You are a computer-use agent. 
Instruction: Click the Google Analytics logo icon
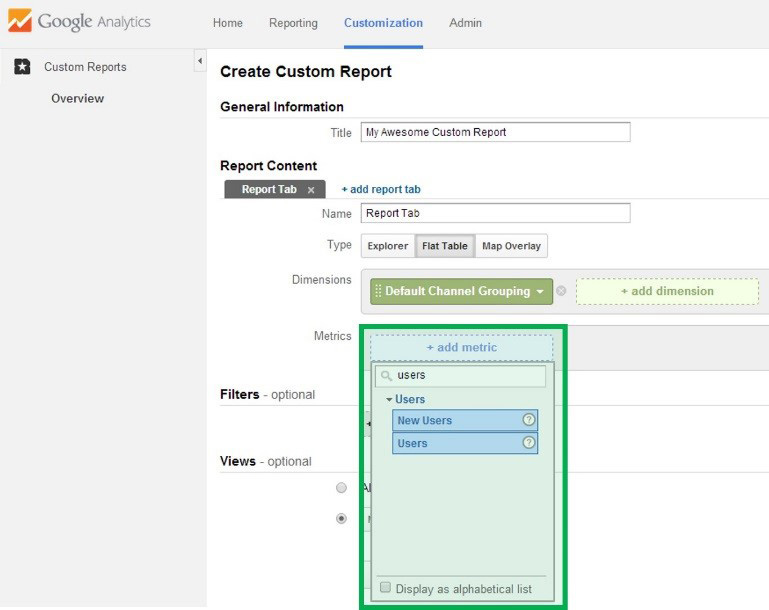click(x=19, y=21)
